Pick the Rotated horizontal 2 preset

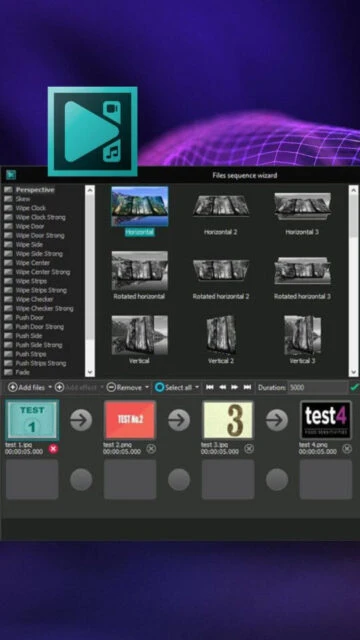click(x=221, y=270)
